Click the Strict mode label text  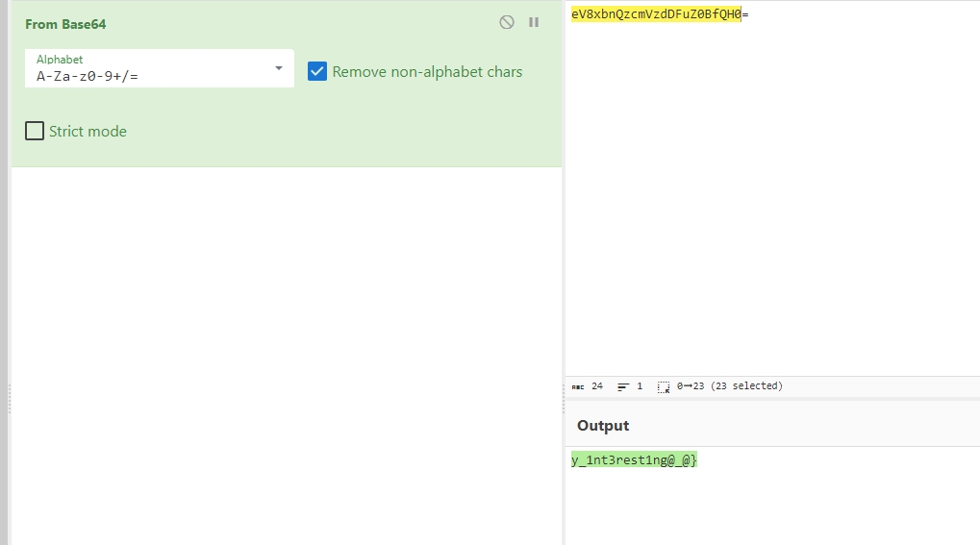click(88, 132)
